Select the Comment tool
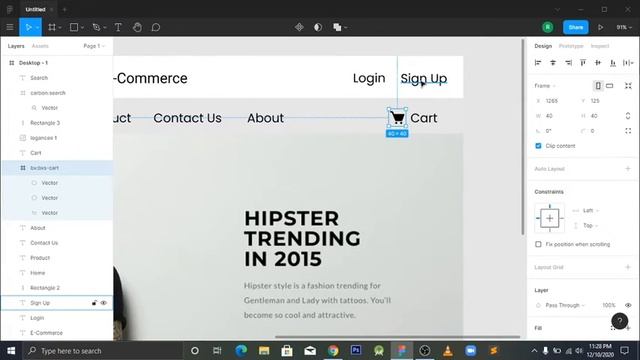The height and width of the screenshot is (360, 640). [156, 27]
